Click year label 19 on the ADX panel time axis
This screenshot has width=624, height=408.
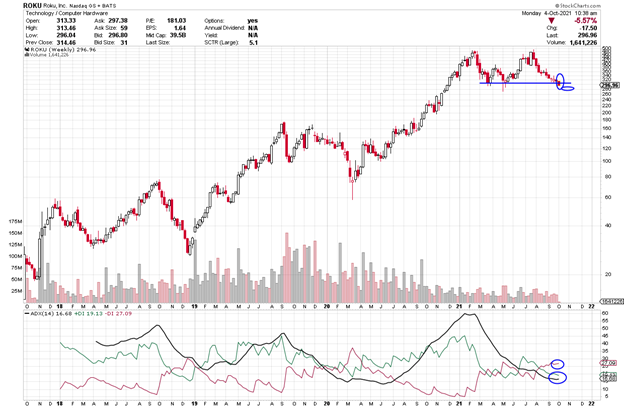tap(195, 404)
